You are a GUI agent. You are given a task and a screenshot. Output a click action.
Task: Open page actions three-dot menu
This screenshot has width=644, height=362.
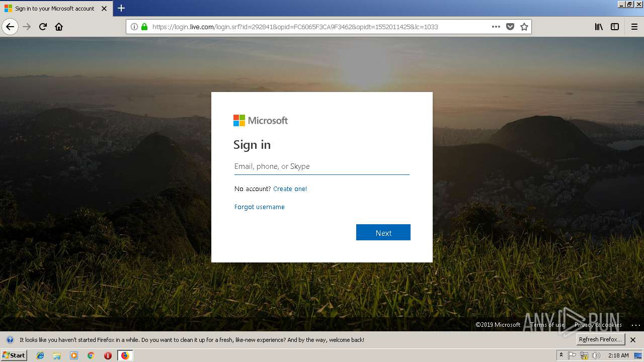496,27
